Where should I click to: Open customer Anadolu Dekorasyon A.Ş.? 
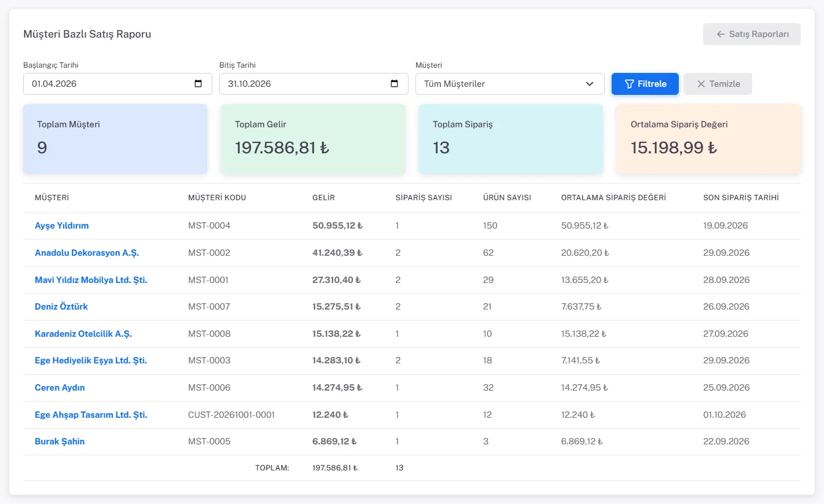(87, 253)
